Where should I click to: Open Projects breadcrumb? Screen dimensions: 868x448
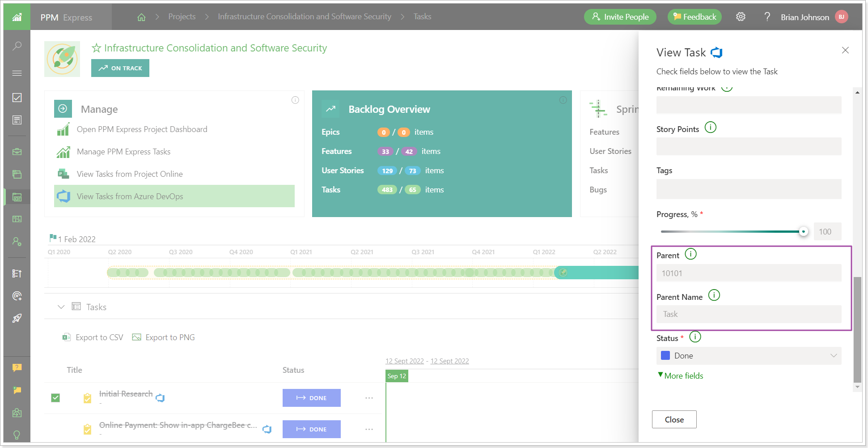pos(182,17)
